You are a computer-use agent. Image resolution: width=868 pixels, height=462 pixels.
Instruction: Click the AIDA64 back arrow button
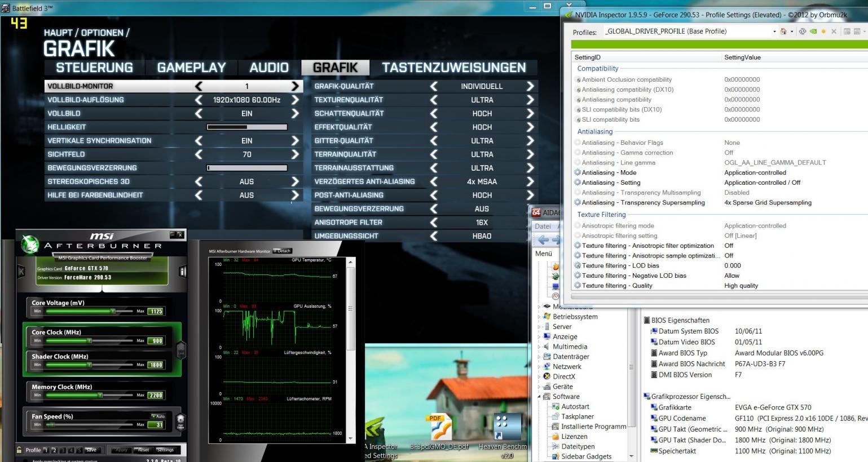pos(544,239)
